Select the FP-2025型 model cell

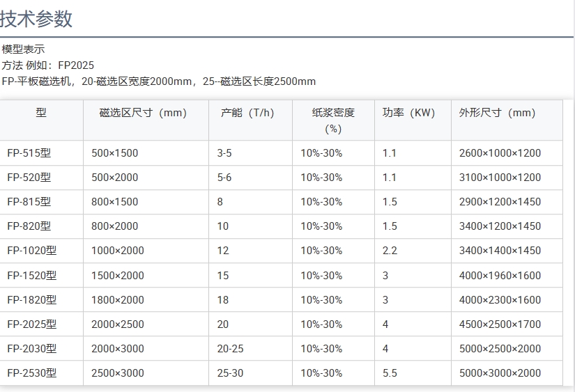pos(31,324)
